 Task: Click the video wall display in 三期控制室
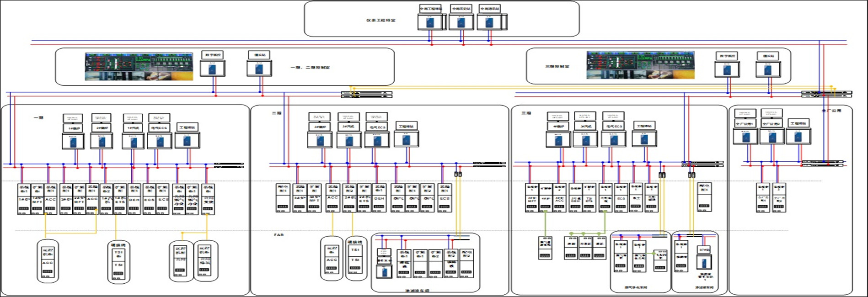(640, 65)
